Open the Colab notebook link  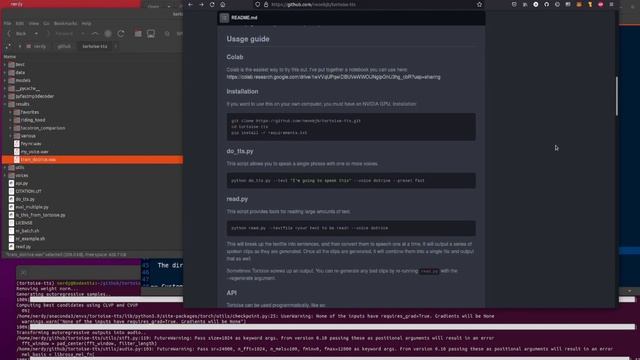[x=333, y=77]
